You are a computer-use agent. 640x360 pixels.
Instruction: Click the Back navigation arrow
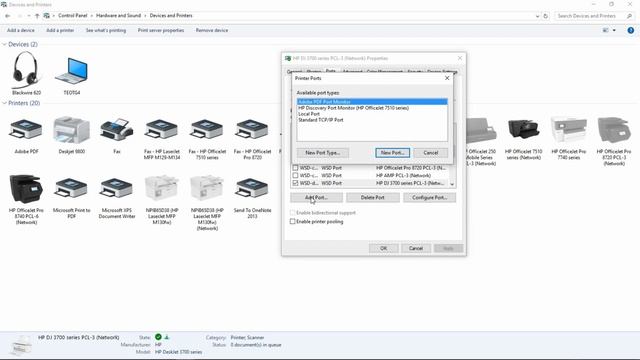[8, 16]
